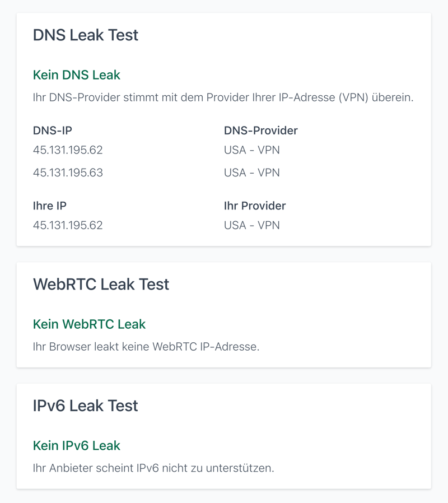448x503 pixels.
Task: Click the Browser leakt keine WebRTC text
Action: 146,347
